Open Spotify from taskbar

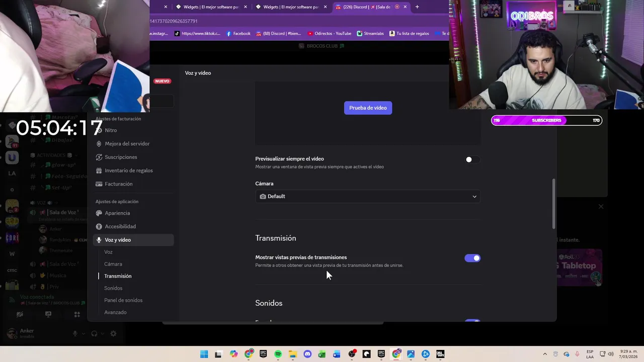278,354
